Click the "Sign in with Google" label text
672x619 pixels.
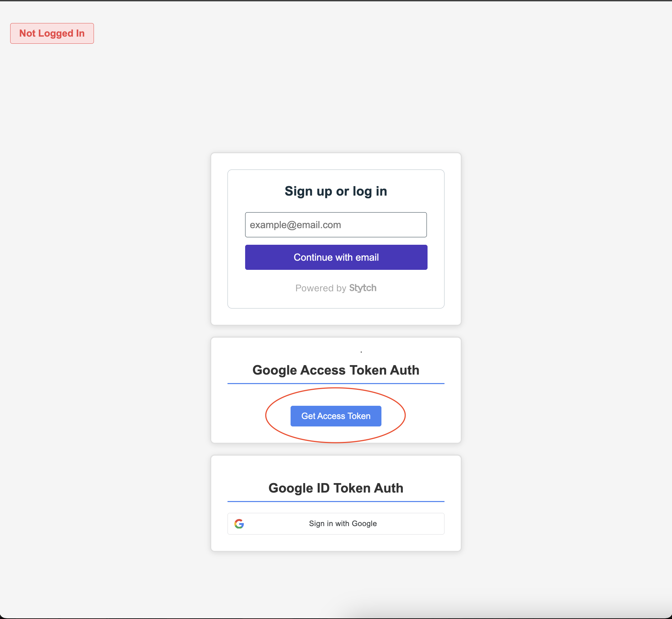coord(343,524)
